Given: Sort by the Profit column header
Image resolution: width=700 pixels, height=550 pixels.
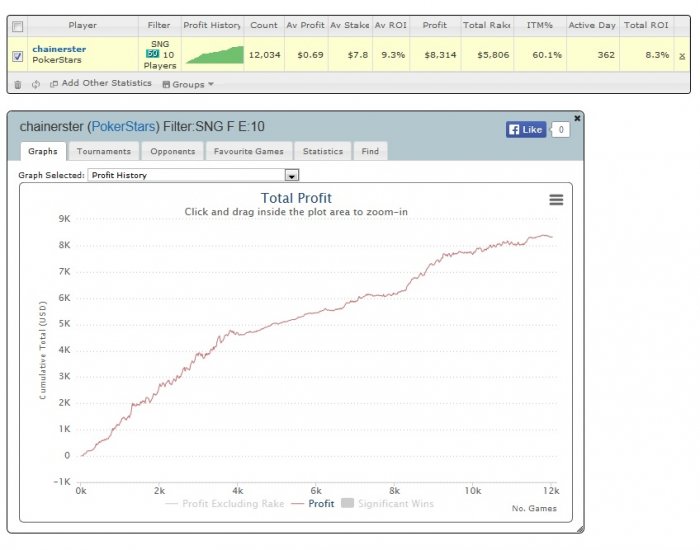Looking at the screenshot, I should click(x=435, y=25).
